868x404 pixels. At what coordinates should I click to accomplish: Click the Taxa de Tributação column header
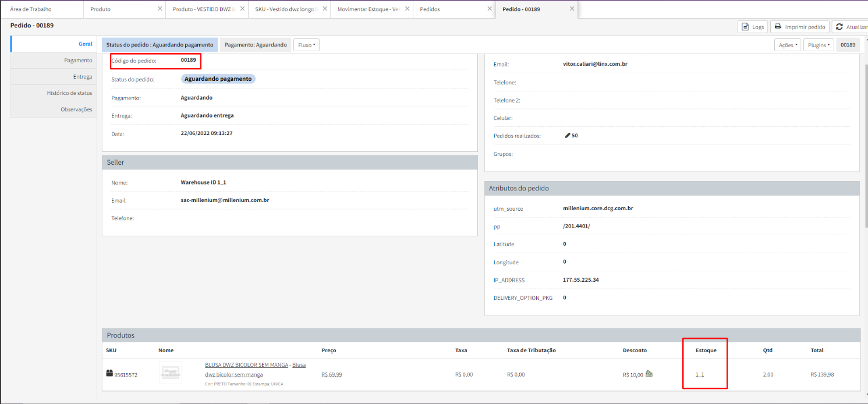532,350
